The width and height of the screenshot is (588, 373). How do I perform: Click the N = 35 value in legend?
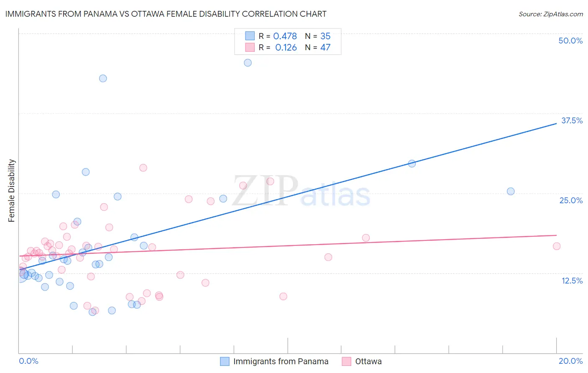[x=318, y=36]
